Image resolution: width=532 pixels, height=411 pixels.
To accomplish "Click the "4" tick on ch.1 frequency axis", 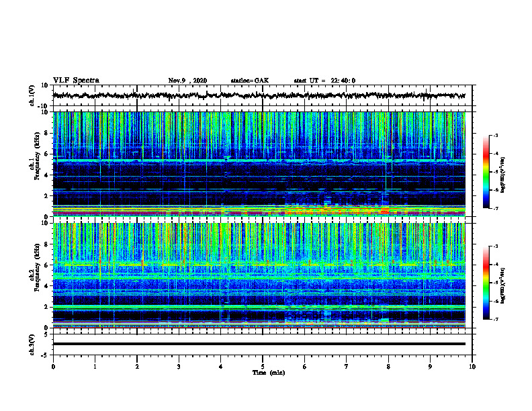I will tap(46, 175).
